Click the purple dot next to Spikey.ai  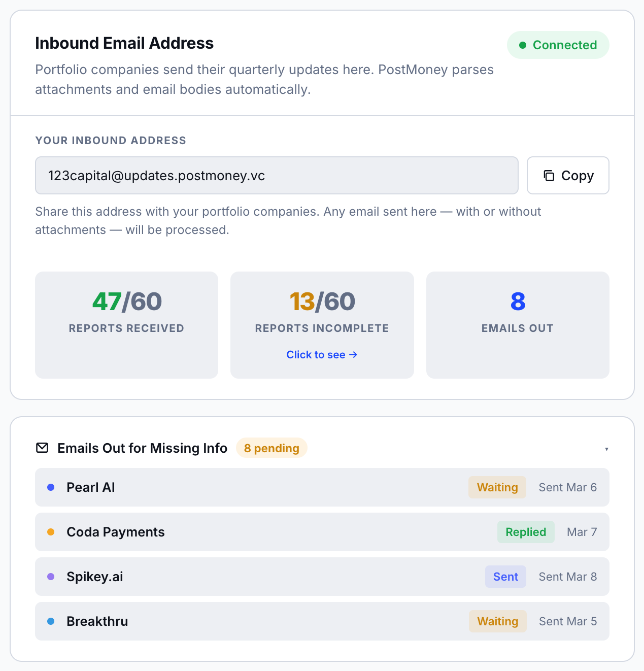click(x=50, y=576)
